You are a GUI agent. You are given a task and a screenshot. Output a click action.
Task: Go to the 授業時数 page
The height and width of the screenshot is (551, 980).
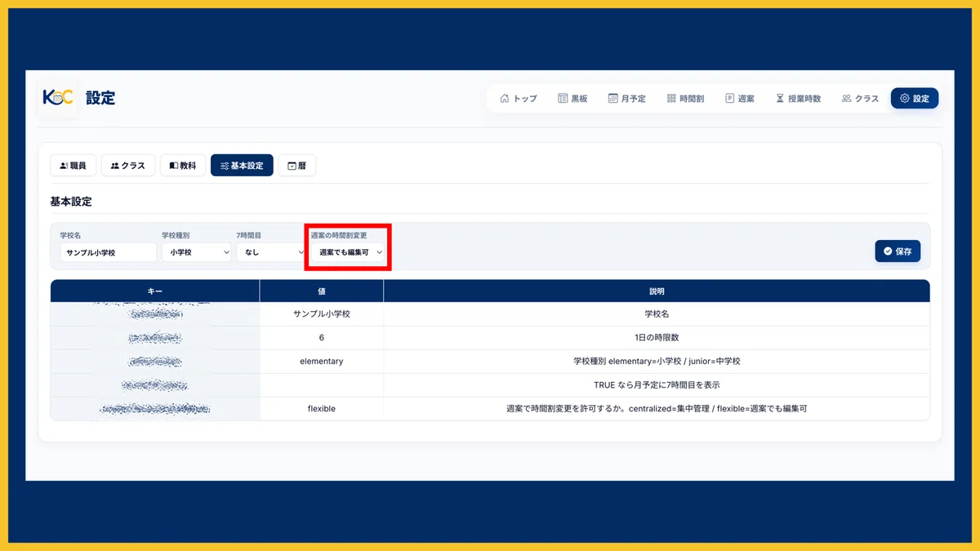click(x=798, y=99)
